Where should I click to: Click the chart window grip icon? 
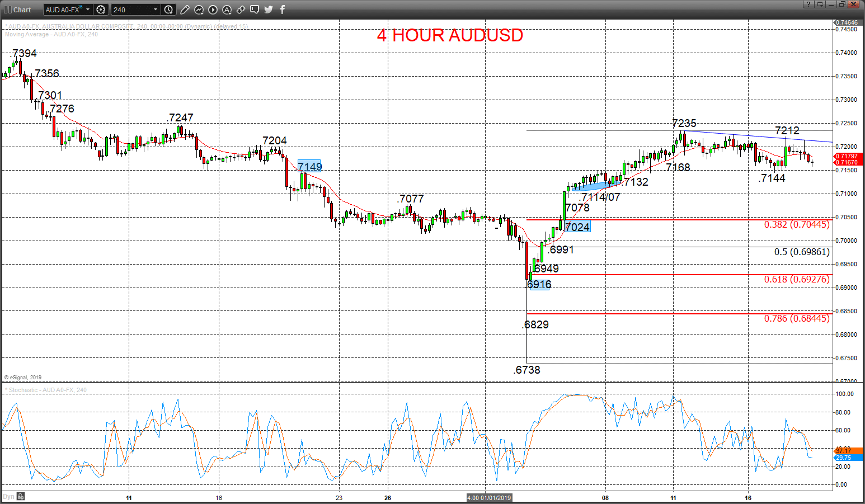[7, 10]
